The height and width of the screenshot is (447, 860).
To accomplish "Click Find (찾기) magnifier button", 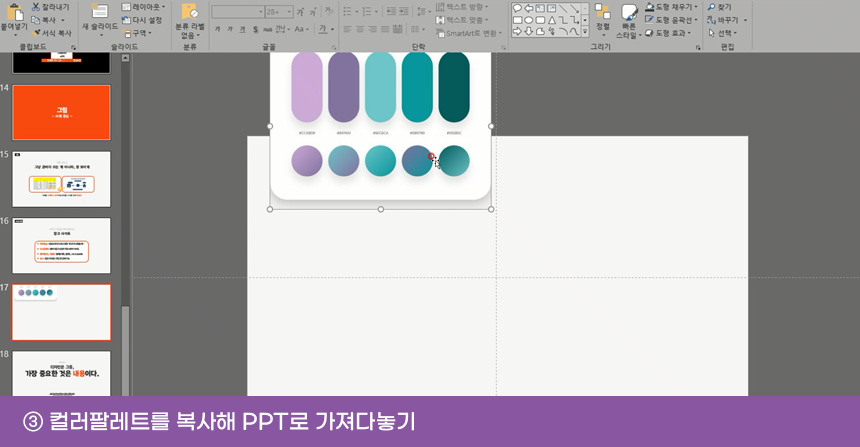I will coord(720,7).
